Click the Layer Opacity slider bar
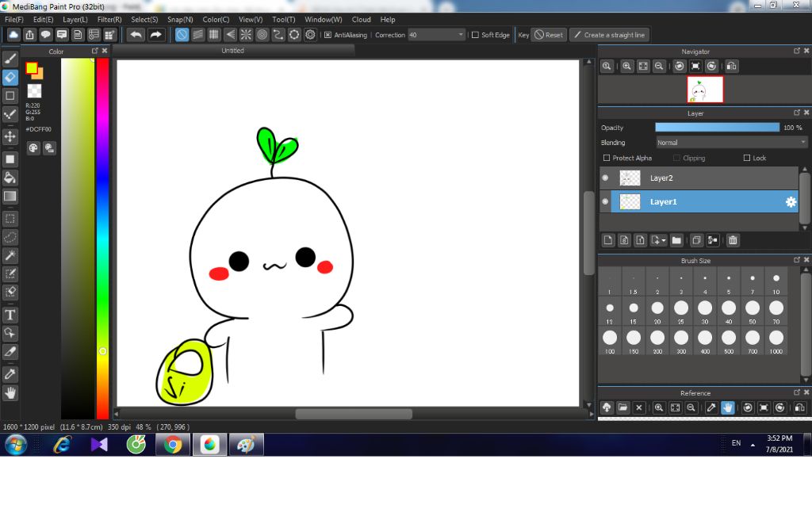This screenshot has height=524, width=812. pos(717,128)
